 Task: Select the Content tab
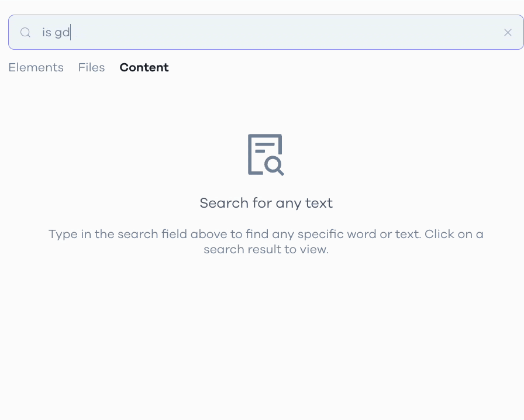(x=144, y=67)
